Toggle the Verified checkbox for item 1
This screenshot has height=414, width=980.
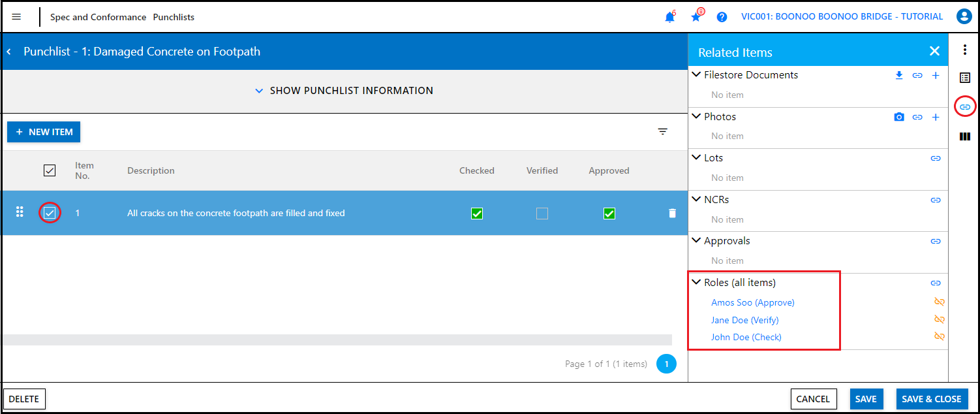tap(542, 214)
